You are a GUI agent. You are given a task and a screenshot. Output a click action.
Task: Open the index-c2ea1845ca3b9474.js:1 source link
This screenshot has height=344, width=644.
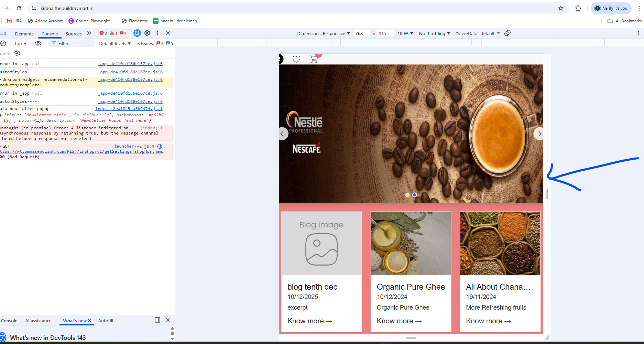(129, 109)
